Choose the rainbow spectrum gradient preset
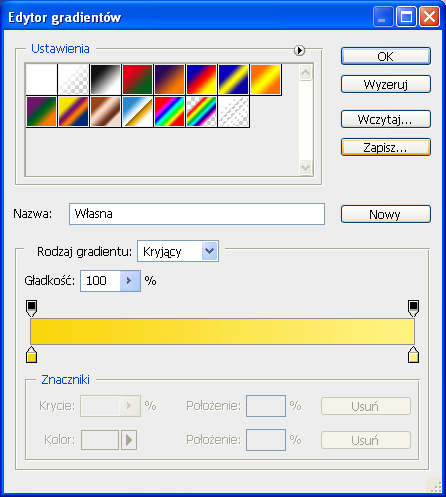Viewport: 446px width, 497px height. (169, 112)
